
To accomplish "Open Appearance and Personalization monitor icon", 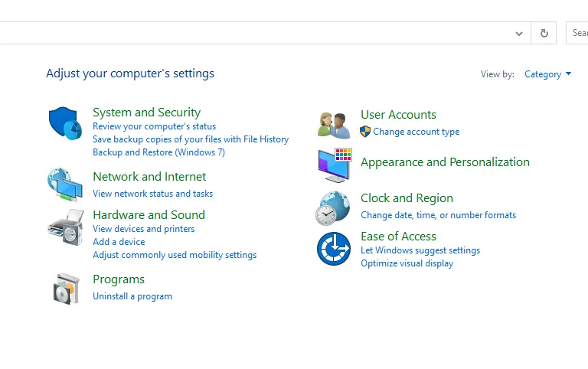I will click(x=335, y=165).
